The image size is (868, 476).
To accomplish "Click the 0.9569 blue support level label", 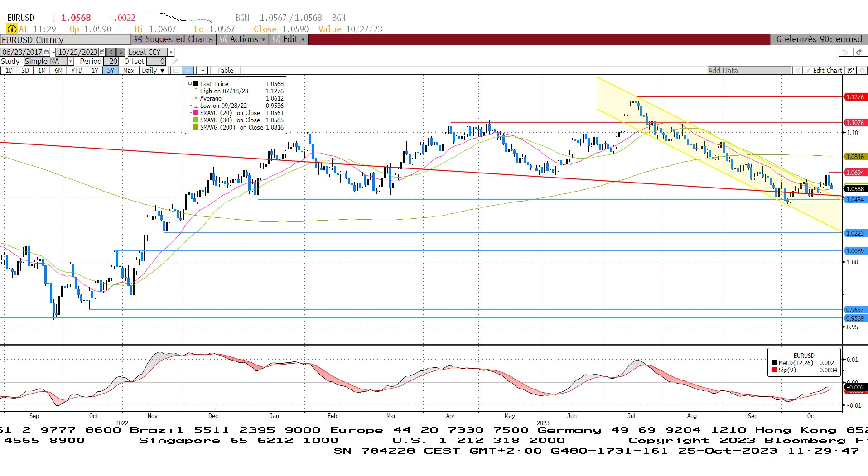I will 855,318.
